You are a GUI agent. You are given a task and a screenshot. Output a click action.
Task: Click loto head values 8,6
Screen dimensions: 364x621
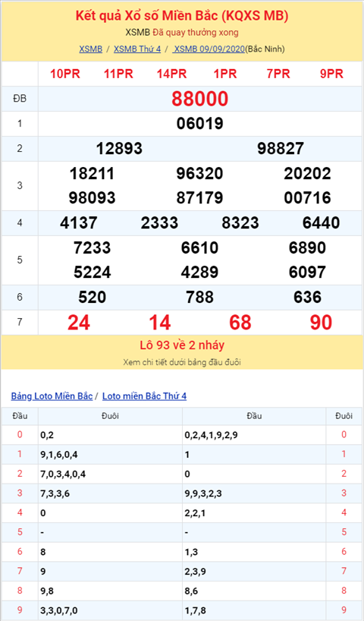tap(192, 591)
